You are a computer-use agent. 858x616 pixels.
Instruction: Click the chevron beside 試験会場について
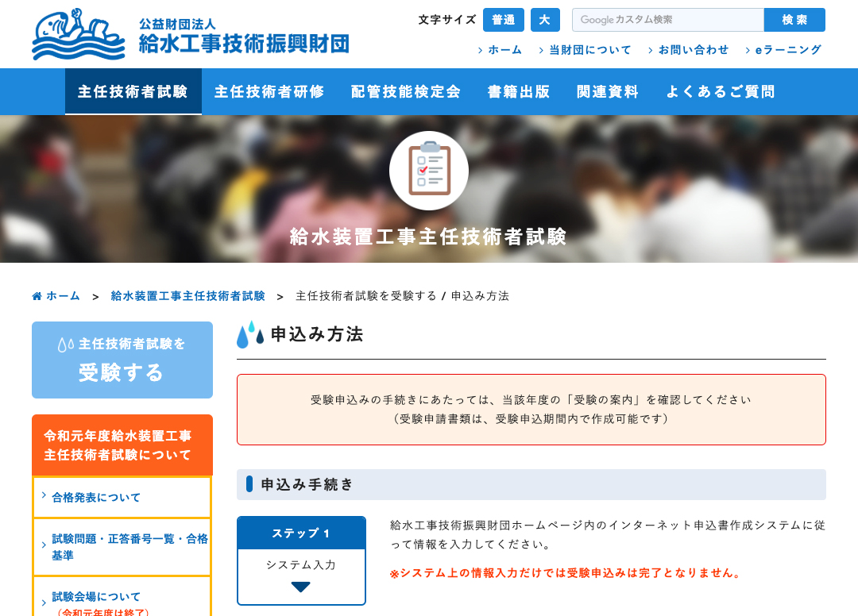tap(44, 603)
